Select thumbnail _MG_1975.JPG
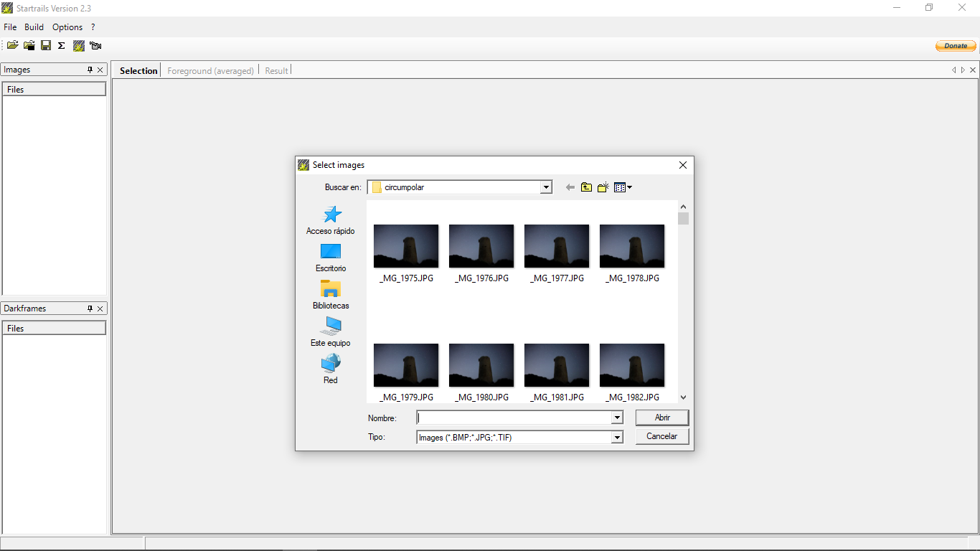Image resolution: width=980 pixels, height=551 pixels. coord(406,253)
